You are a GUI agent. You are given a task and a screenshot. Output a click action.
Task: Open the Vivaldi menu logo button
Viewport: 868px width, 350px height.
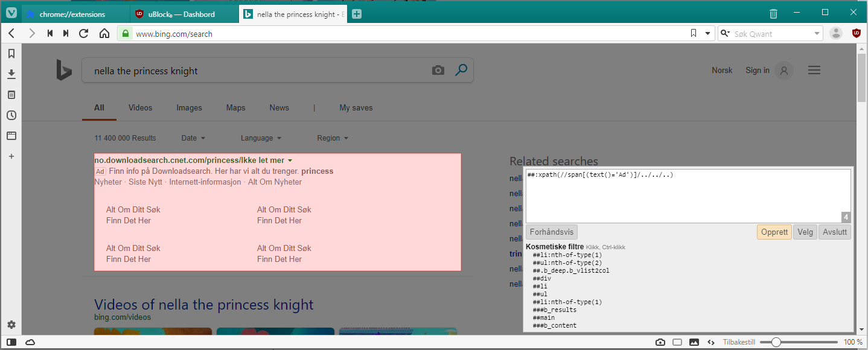[x=11, y=13]
